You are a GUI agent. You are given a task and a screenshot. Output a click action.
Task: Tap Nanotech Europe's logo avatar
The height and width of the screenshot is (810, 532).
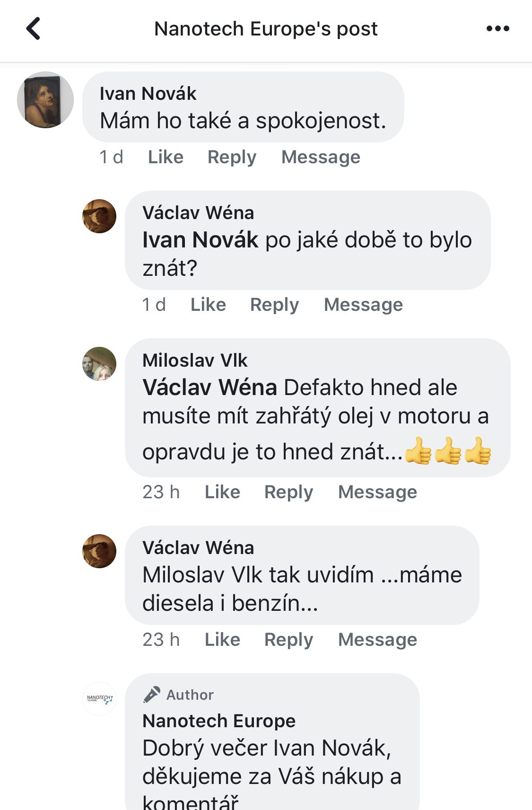pyautogui.click(x=99, y=699)
